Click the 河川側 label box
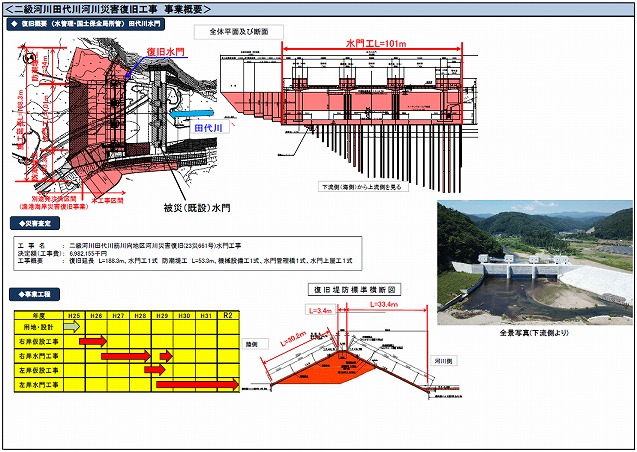Viewport: 637px width, 452px height. pyautogui.click(x=444, y=361)
